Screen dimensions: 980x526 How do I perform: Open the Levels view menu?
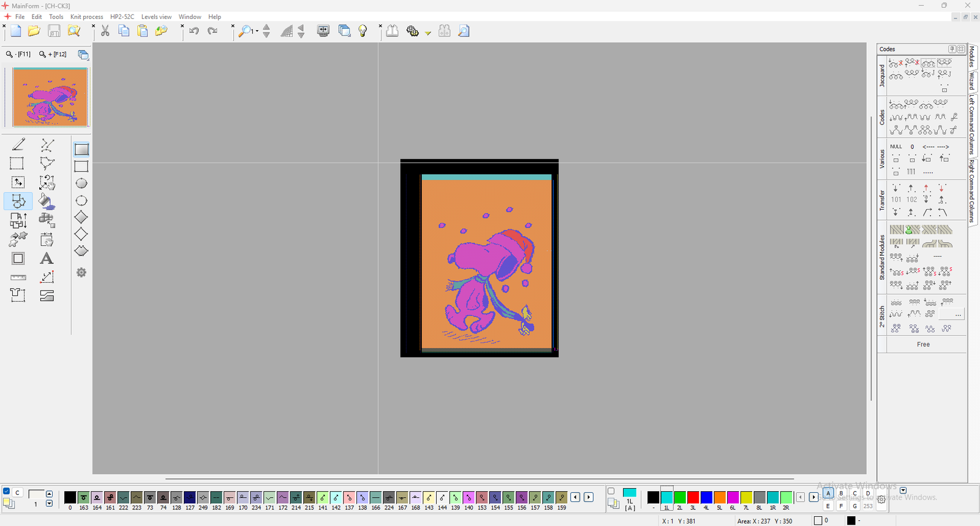(x=156, y=17)
